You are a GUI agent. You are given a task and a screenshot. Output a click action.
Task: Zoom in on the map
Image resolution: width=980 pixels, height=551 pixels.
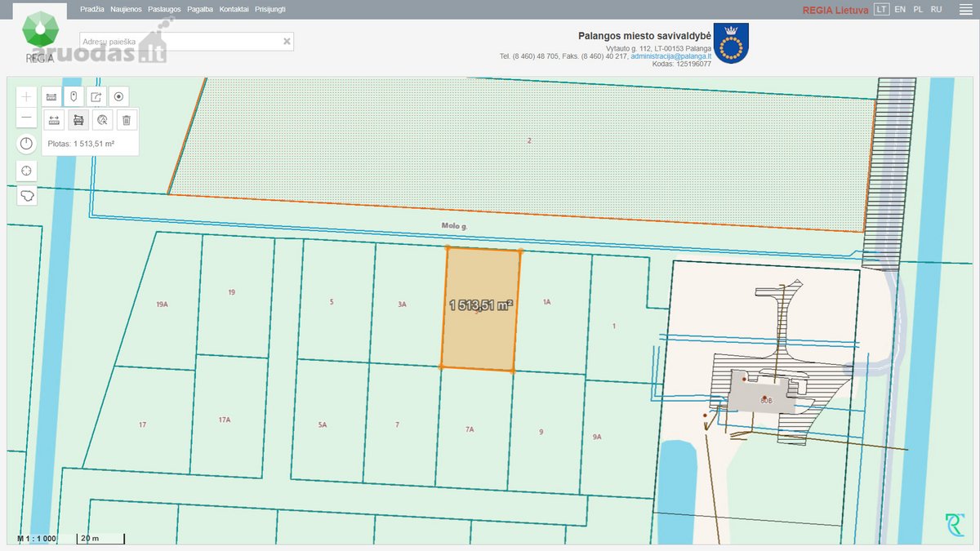pos(27,96)
